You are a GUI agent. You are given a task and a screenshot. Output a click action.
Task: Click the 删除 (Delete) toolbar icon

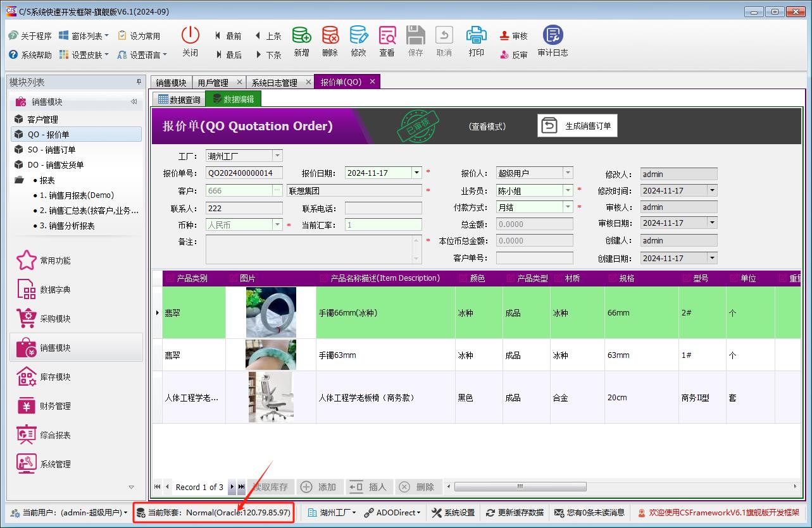point(330,35)
